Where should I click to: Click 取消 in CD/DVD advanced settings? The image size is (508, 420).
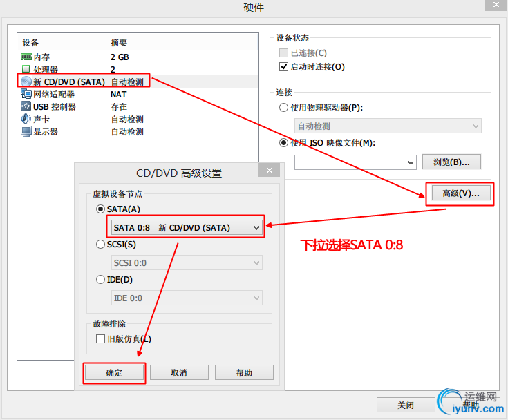[x=179, y=373]
